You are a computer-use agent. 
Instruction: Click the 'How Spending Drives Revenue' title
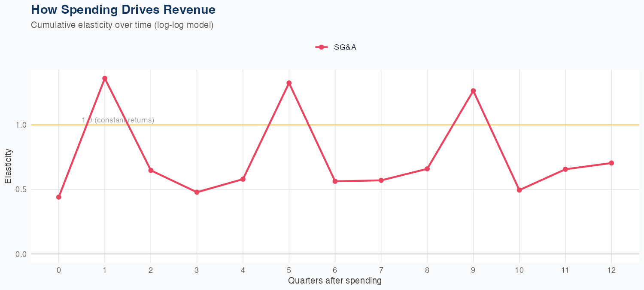[123, 9]
